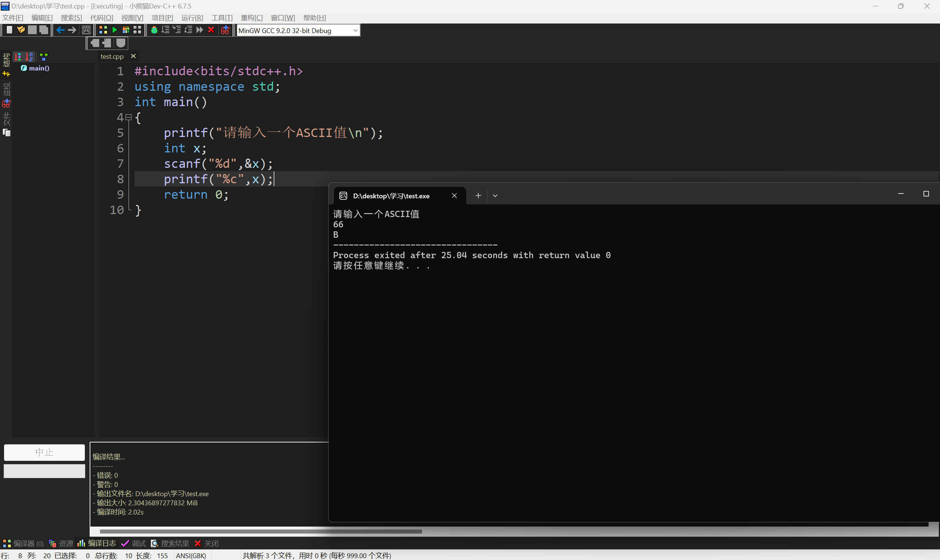Click the compile log horizontal scrollbar
The image size is (940, 560).
tap(260, 532)
